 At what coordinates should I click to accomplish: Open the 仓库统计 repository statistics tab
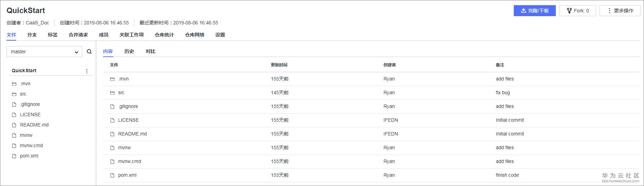tap(164, 35)
